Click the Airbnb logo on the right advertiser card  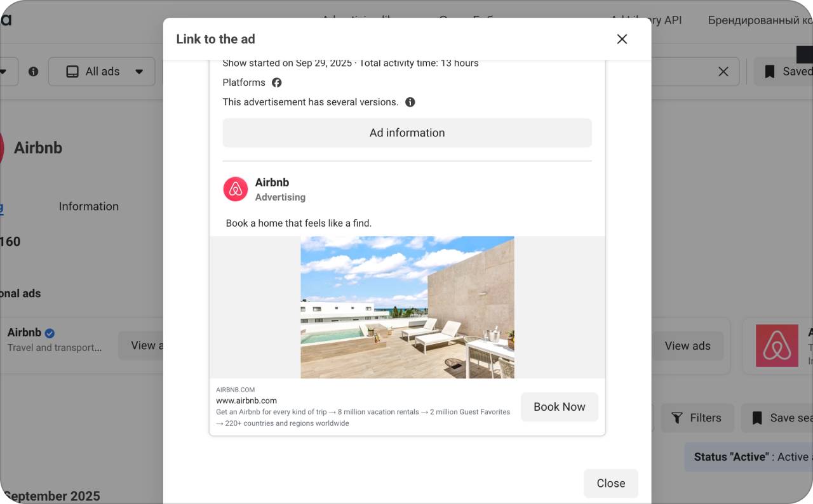(x=777, y=345)
